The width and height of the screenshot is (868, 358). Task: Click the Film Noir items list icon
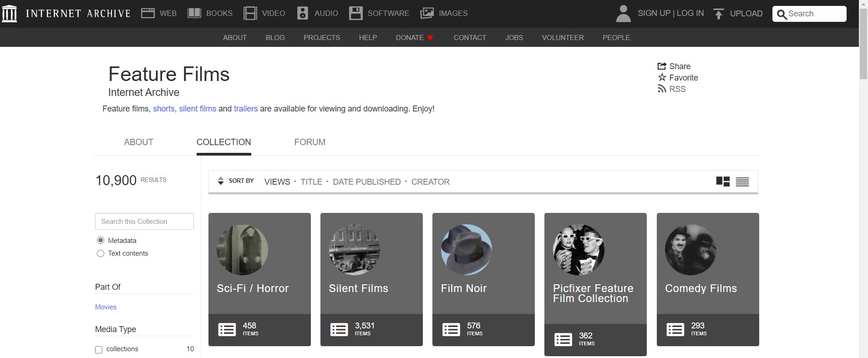coord(451,329)
